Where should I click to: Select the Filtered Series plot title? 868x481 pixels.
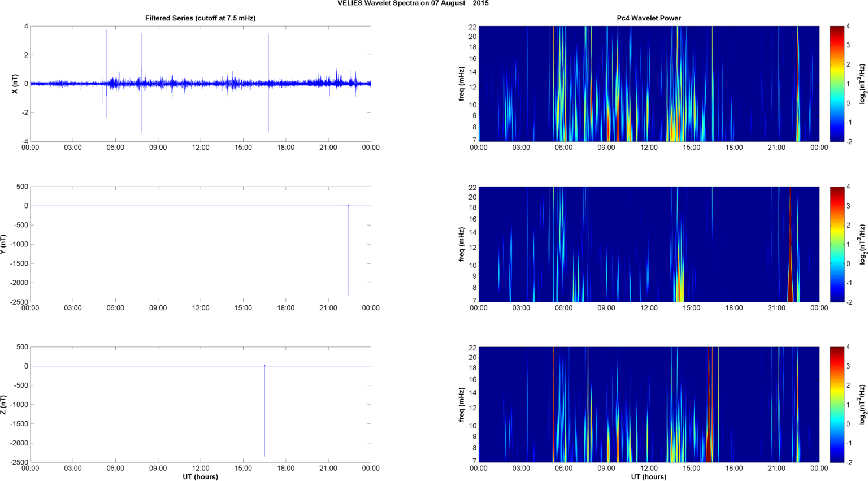click(200, 18)
